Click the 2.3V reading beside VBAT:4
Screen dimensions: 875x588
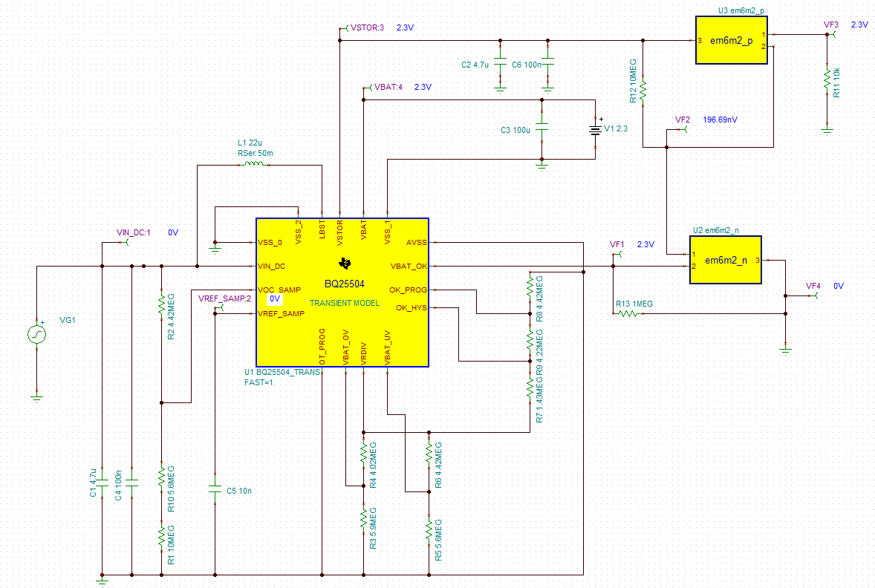coord(423,87)
